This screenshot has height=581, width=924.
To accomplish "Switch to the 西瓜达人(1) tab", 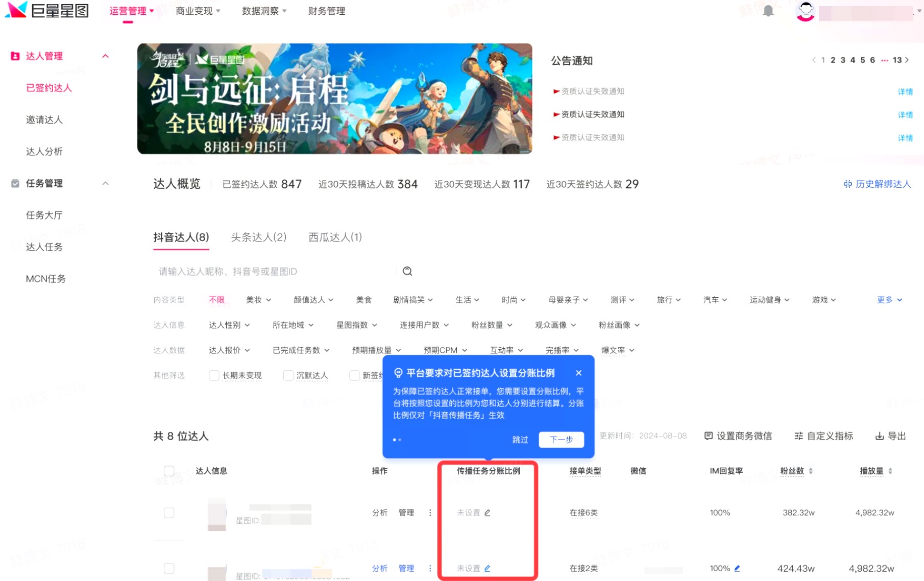I will click(x=335, y=237).
